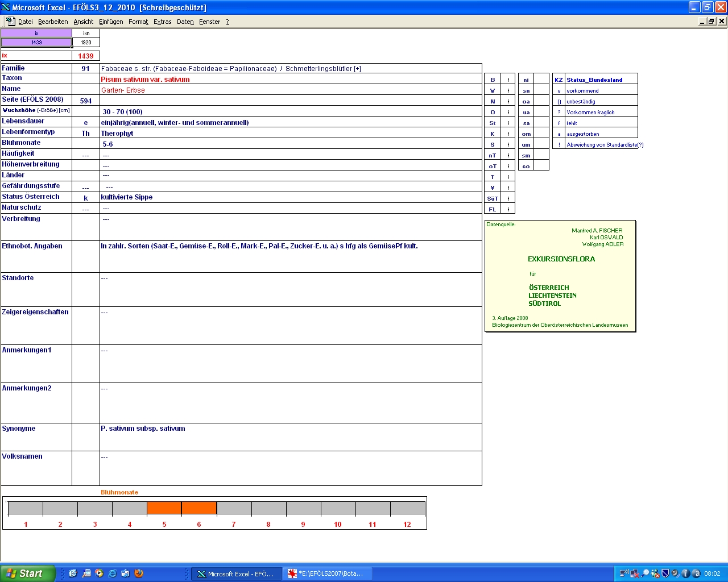Click the Messenger tray icon
Image resolution: width=728 pixels, height=582 pixels.
(x=655, y=573)
